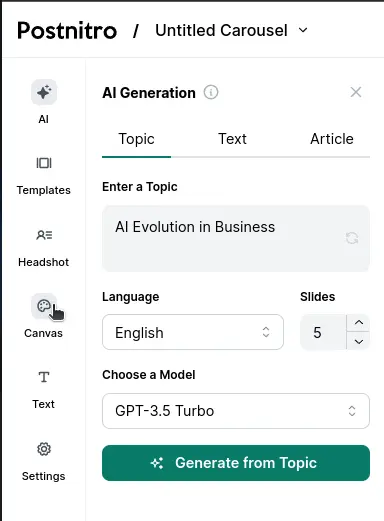Increase the slides count with up arrow
Image resolution: width=384 pixels, height=521 pixels.
pyautogui.click(x=359, y=323)
